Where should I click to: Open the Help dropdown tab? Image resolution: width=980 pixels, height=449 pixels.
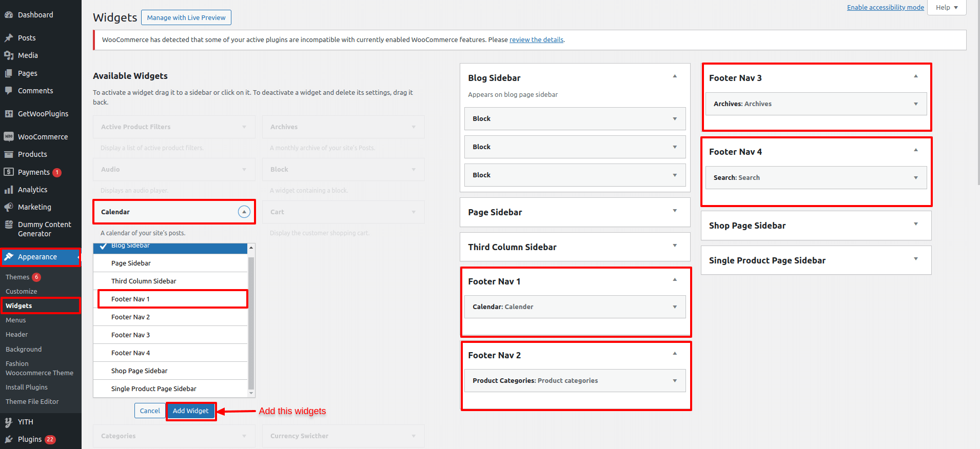pyautogui.click(x=947, y=8)
